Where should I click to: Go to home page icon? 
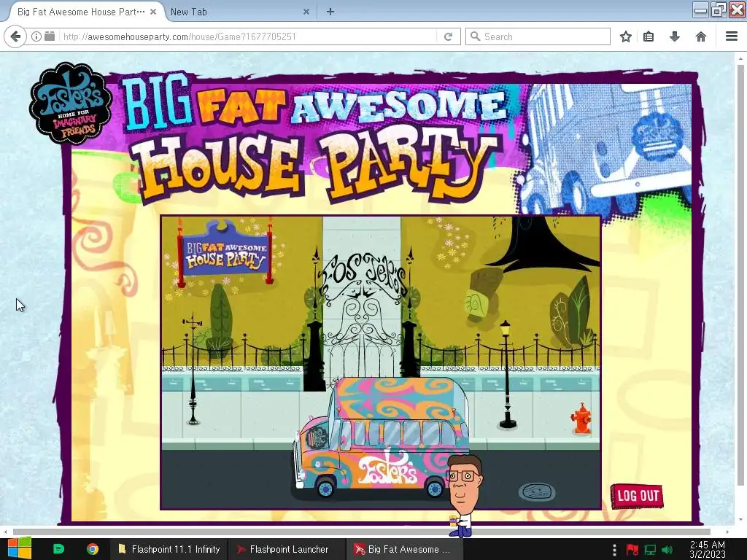(701, 36)
